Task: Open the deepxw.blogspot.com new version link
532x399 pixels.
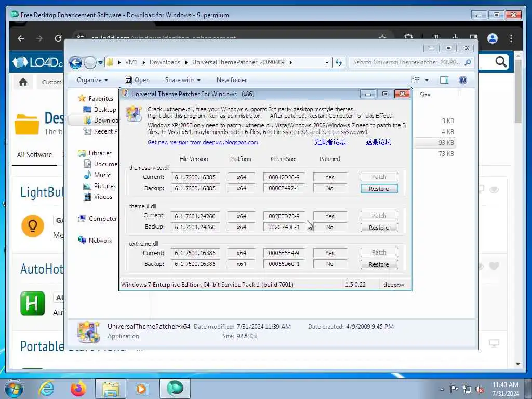Action: [203, 142]
